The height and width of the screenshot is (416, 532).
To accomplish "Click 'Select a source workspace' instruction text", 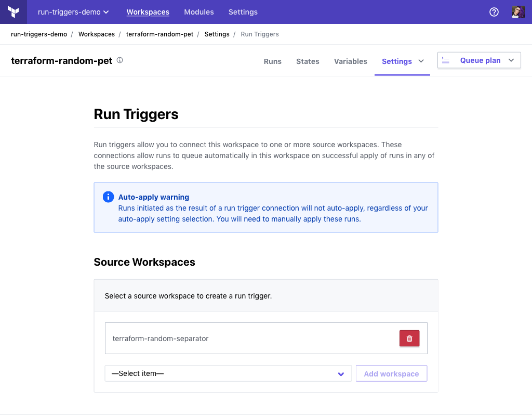I will [188, 296].
